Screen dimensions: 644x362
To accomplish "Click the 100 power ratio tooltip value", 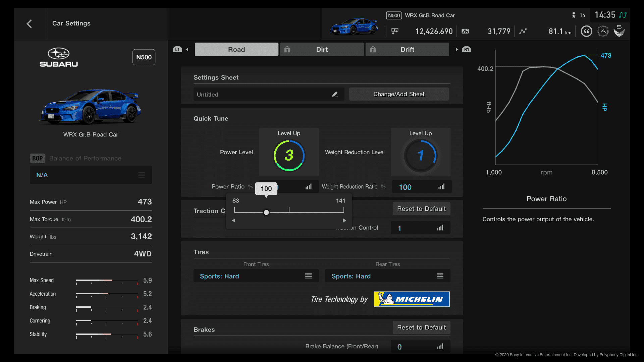I will 266,189.
